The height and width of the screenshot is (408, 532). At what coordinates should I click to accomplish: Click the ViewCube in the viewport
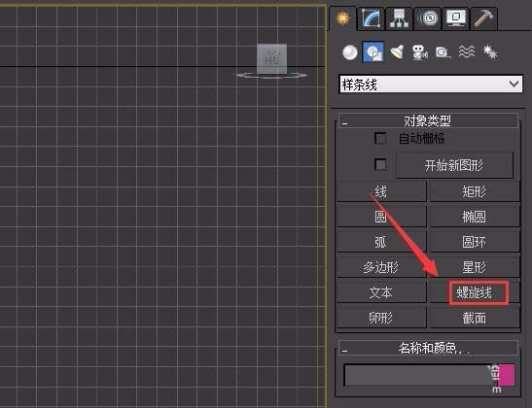tap(271, 59)
